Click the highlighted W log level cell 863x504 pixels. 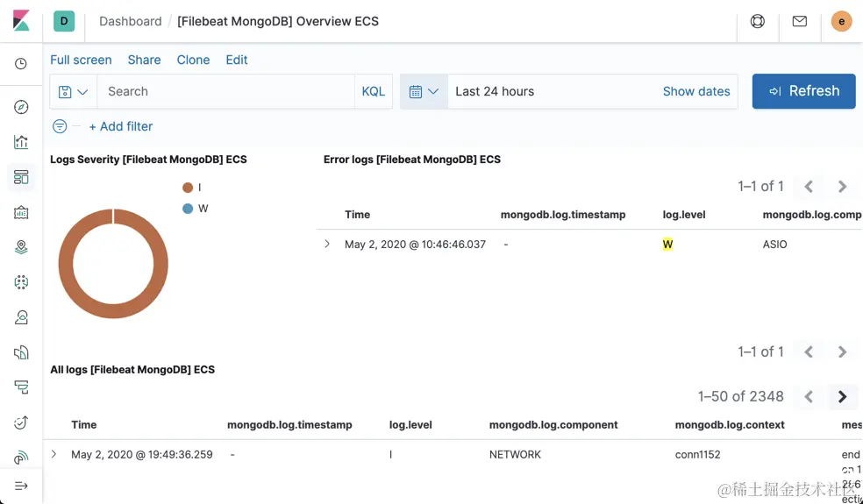tap(667, 245)
